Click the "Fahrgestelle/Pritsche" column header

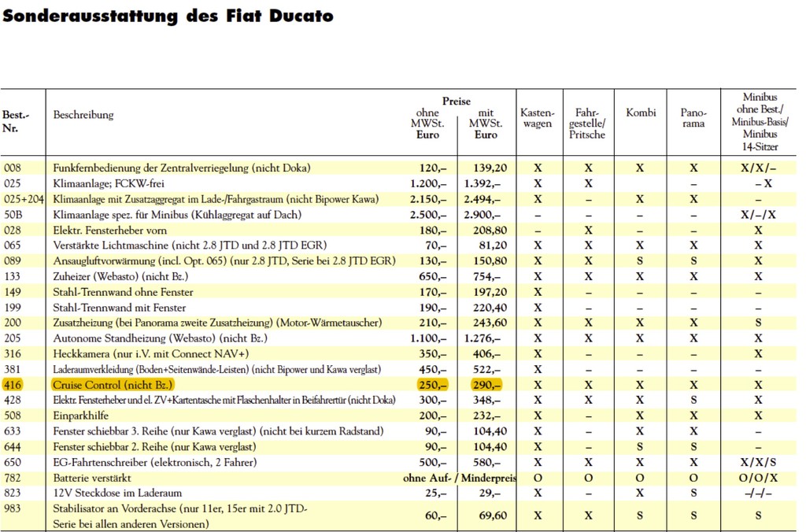587,124
